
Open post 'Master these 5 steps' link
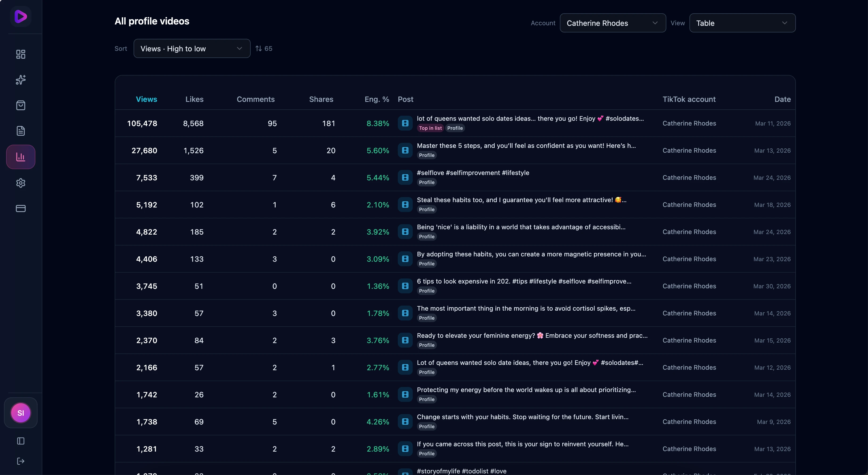point(526,146)
